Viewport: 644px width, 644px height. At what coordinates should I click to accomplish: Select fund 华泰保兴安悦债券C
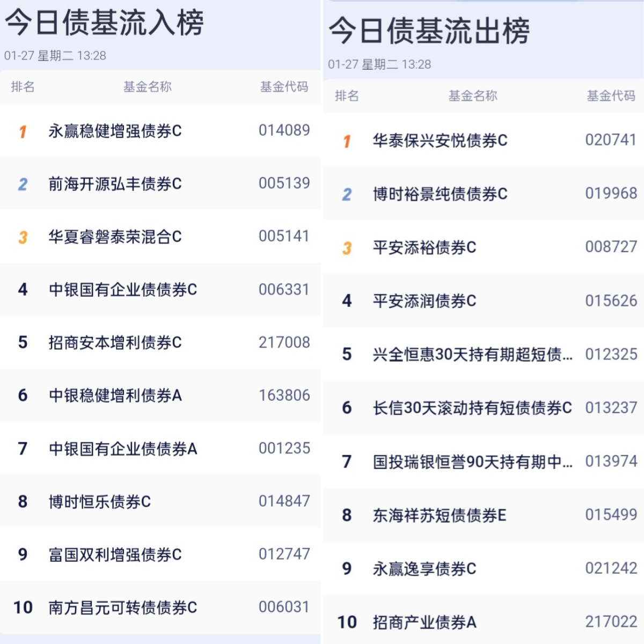pyautogui.click(x=440, y=141)
